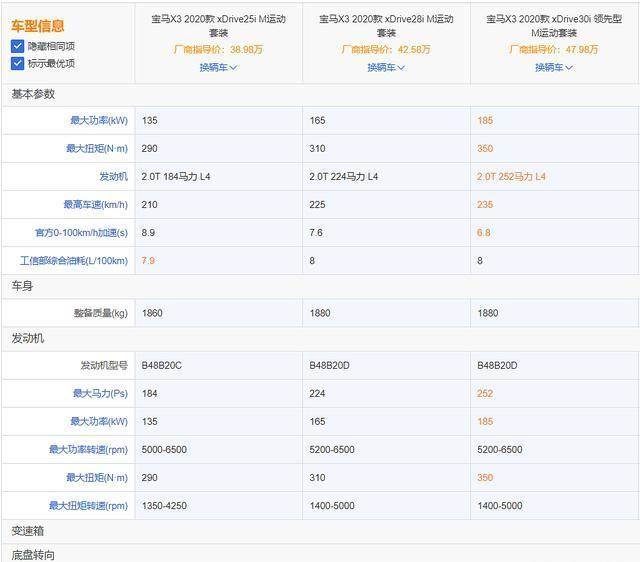Select acceleration value 8.9

(148, 233)
